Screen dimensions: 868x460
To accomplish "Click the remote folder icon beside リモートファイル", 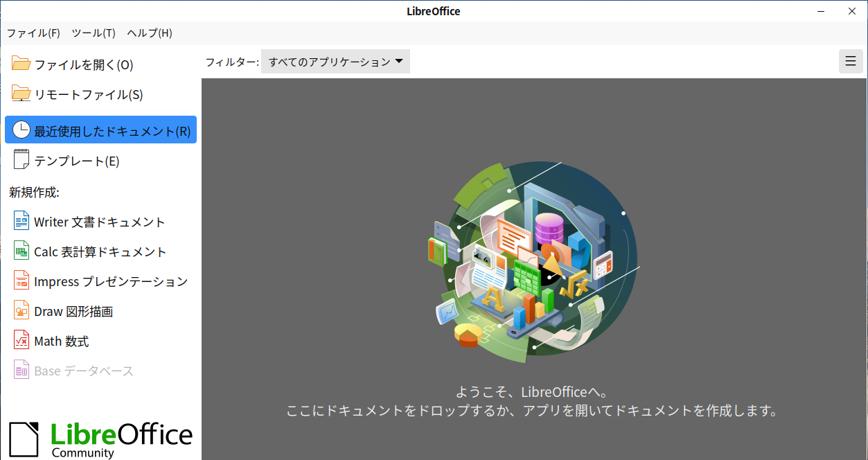I will (21, 94).
